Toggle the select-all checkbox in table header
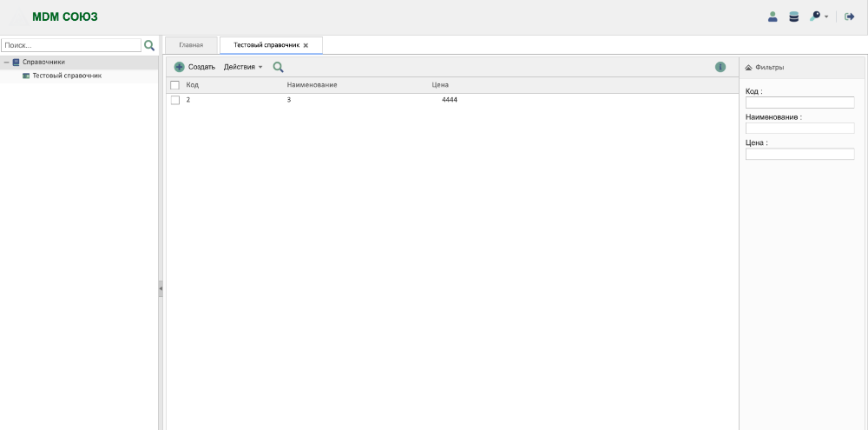The height and width of the screenshot is (430, 868). pos(175,85)
